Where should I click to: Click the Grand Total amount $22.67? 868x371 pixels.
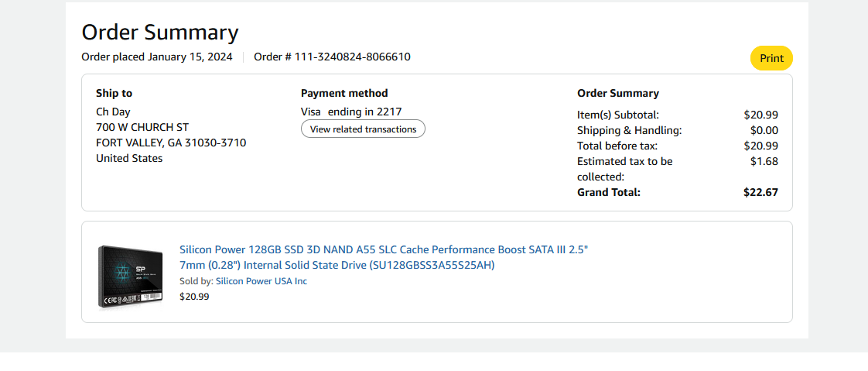(760, 192)
